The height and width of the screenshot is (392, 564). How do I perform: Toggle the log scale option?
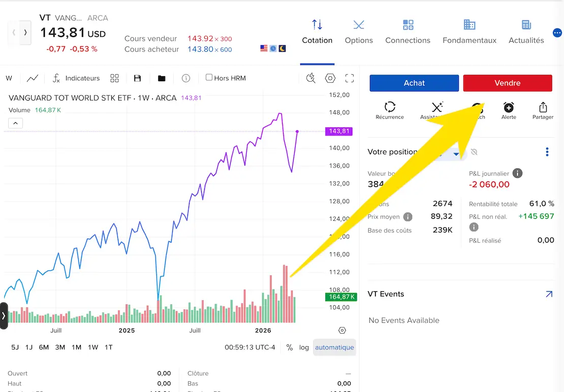click(304, 347)
